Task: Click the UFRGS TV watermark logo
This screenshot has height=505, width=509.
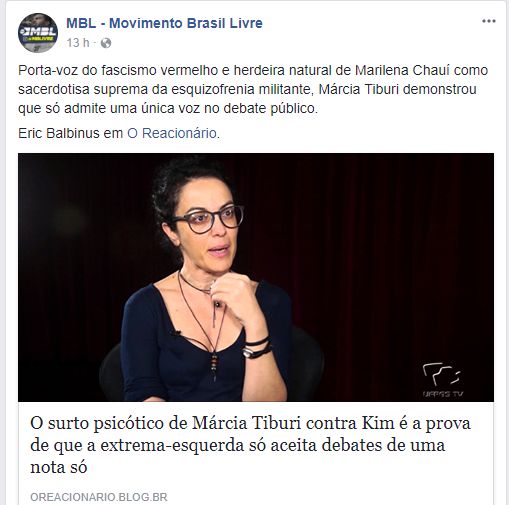Action: (x=443, y=381)
